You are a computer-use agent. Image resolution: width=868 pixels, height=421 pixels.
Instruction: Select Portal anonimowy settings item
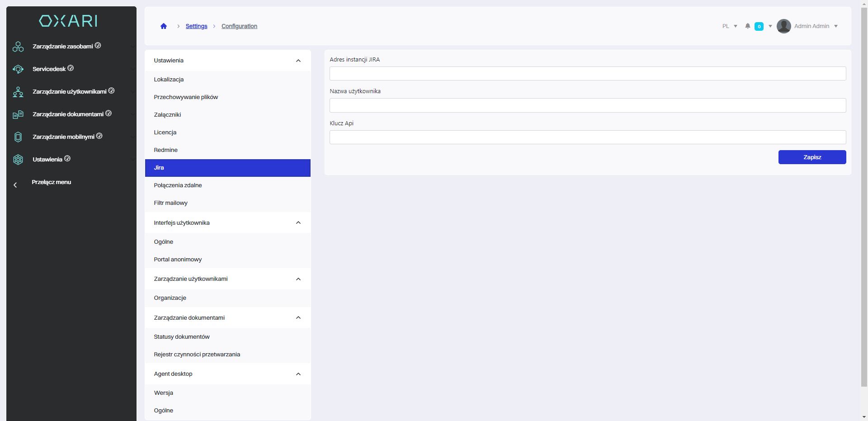[x=228, y=260]
